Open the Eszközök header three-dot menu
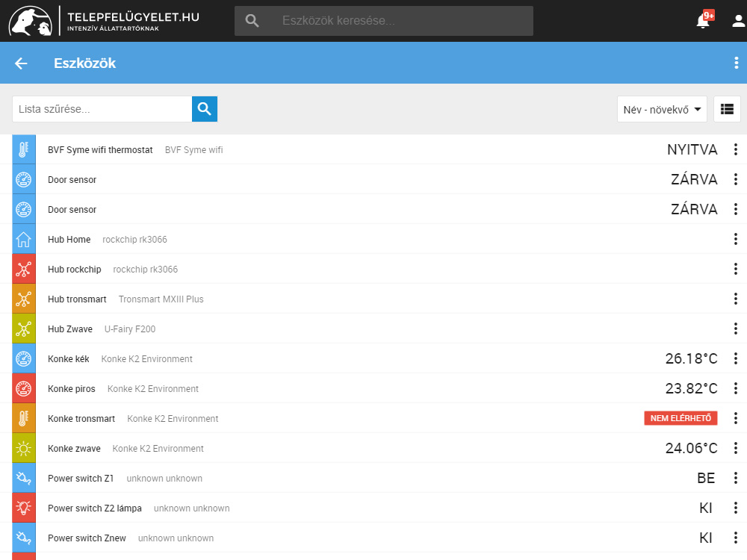Image resolution: width=747 pixels, height=560 pixels. pyautogui.click(x=736, y=63)
